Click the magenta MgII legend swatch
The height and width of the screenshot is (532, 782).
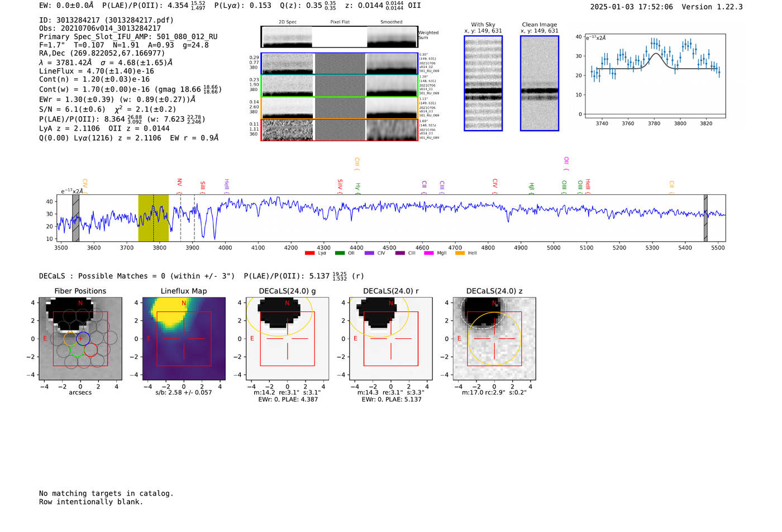[x=429, y=253]
